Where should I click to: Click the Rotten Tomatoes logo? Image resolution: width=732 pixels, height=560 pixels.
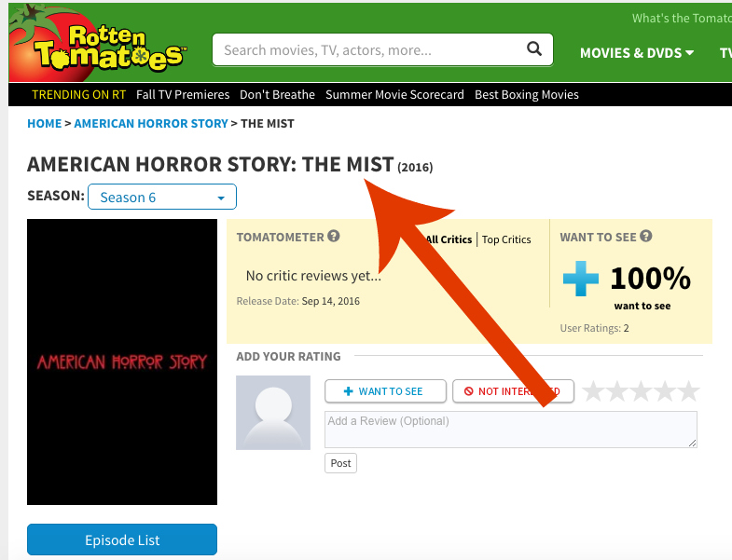point(98,43)
